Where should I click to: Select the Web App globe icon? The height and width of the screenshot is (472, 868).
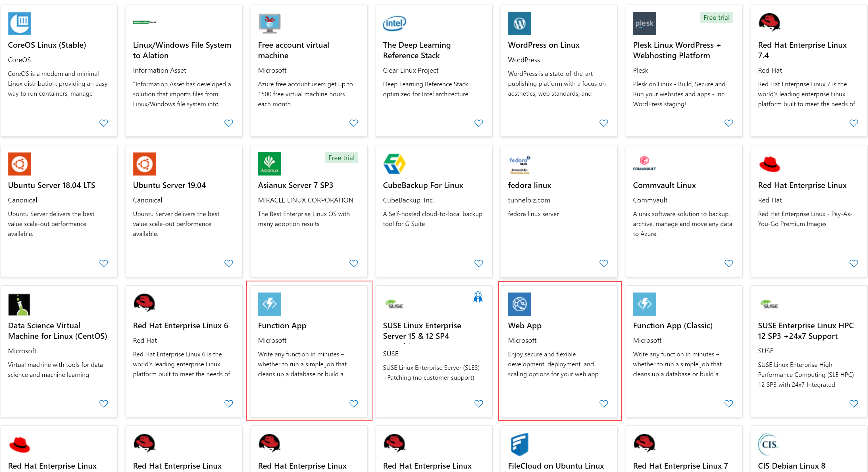519,304
